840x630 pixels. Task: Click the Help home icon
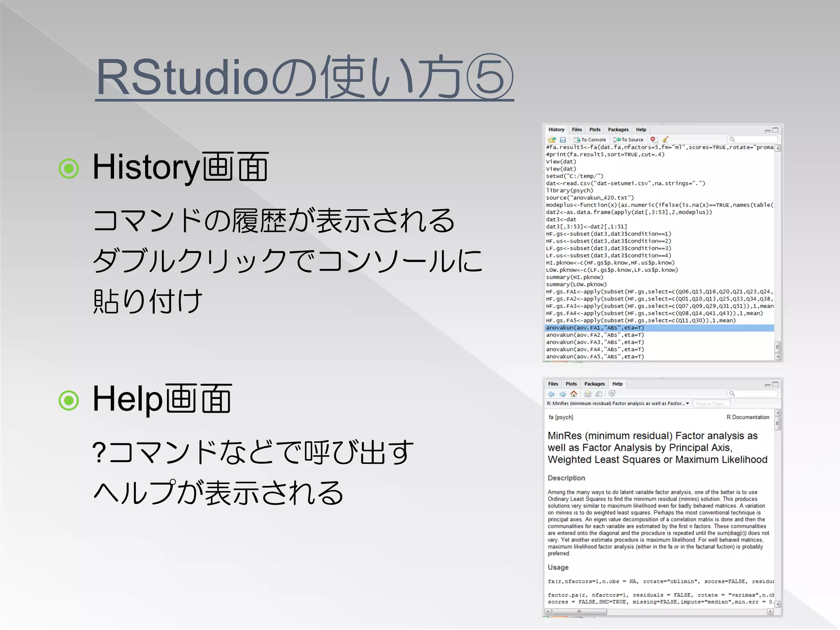coord(574,394)
